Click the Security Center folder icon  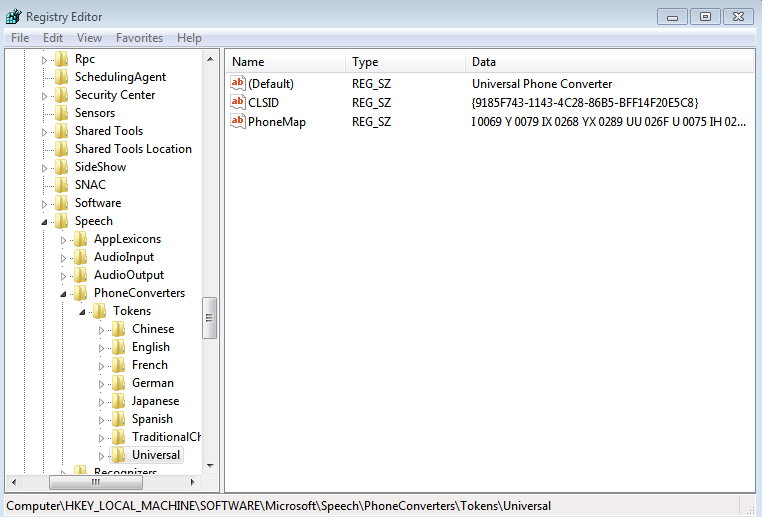62,95
